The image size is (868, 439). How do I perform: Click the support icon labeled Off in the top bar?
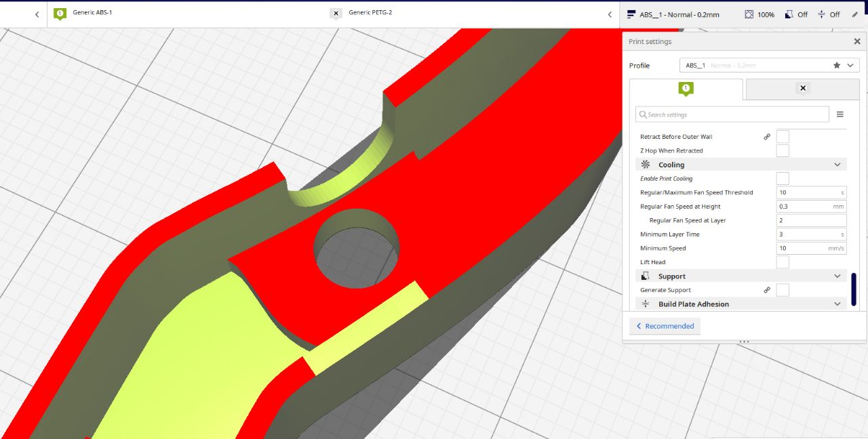tap(789, 14)
